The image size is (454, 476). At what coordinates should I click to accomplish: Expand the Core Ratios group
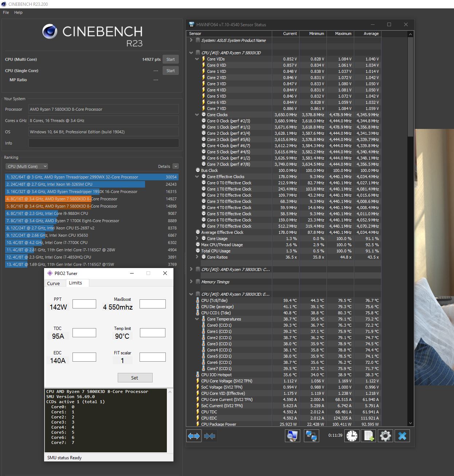(x=197, y=257)
